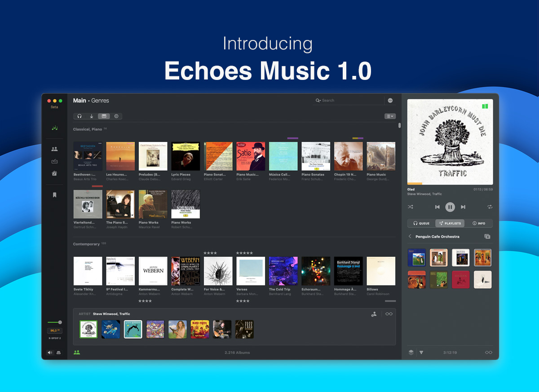
Task: Select the Free album thumbnail in artist panel
Action: (244, 329)
